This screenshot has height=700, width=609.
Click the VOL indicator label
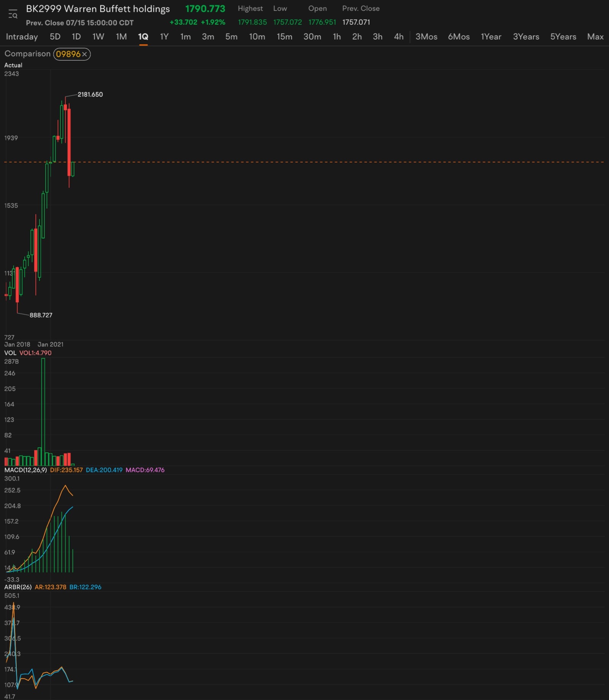tap(10, 353)
